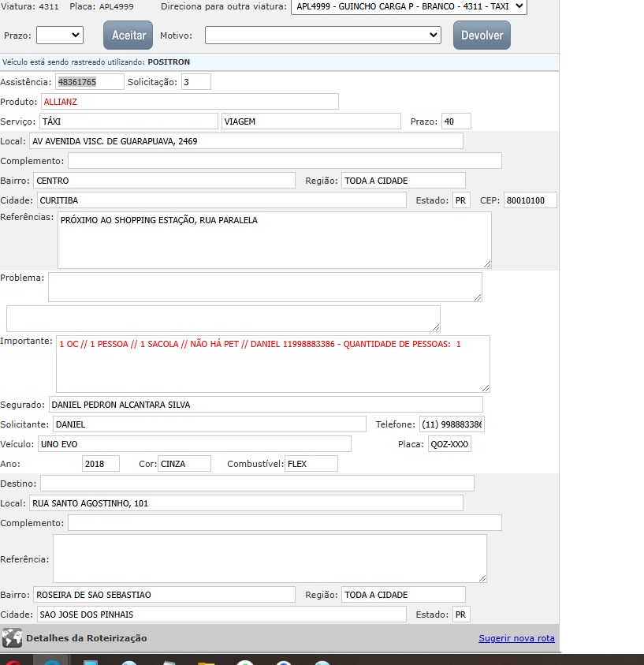The width and height of the screenshot is (644, 665).
Task: Click the Segurado field with DANIEL PEDRON
Action: pos(266,405)
